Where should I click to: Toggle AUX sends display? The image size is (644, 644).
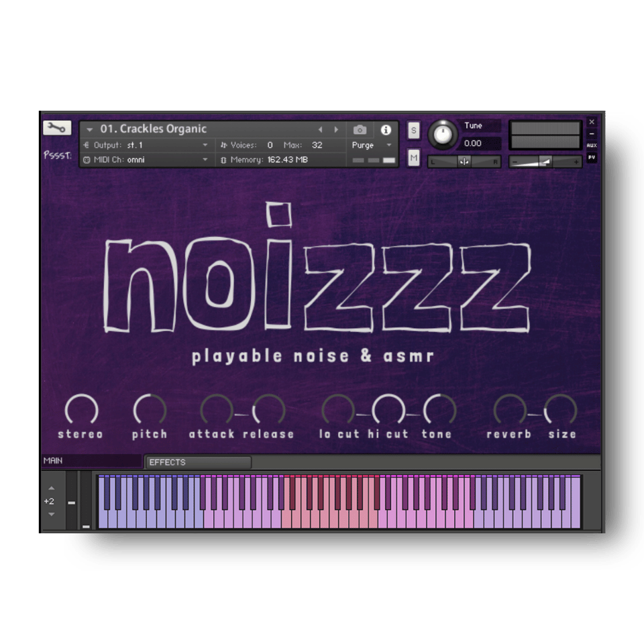pos(592,146)
